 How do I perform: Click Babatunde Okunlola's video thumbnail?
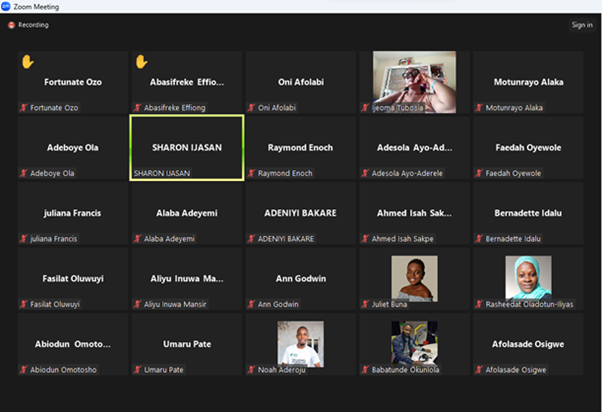point(414,342)
